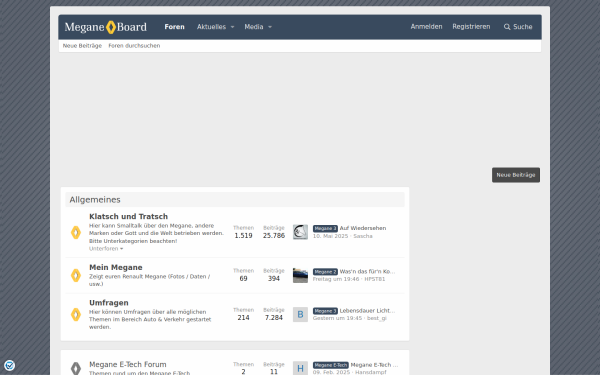
Task: Open the HFST81 user link
Action: click(x=375, y=279)
